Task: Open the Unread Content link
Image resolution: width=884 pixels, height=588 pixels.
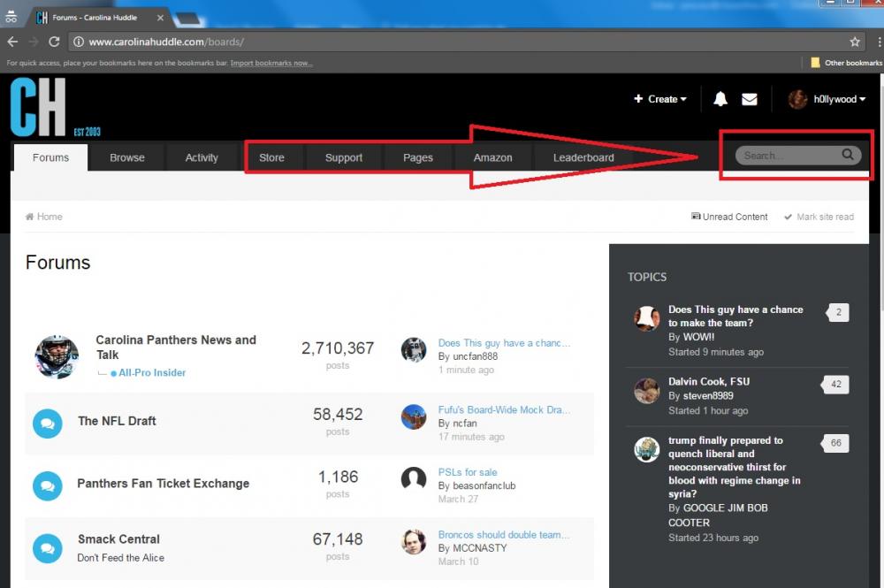Action: (729, 217)
